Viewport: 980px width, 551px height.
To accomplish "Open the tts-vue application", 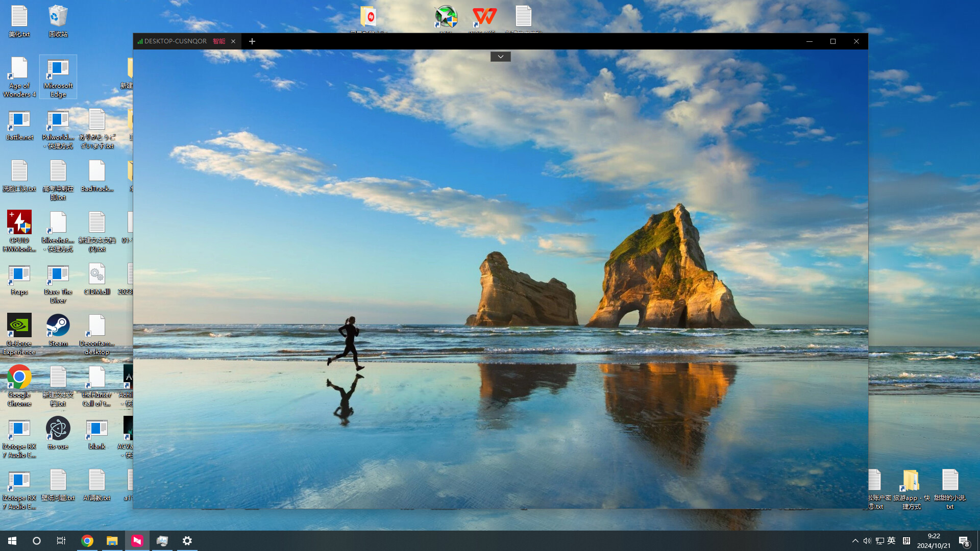I will click(58, 430).
